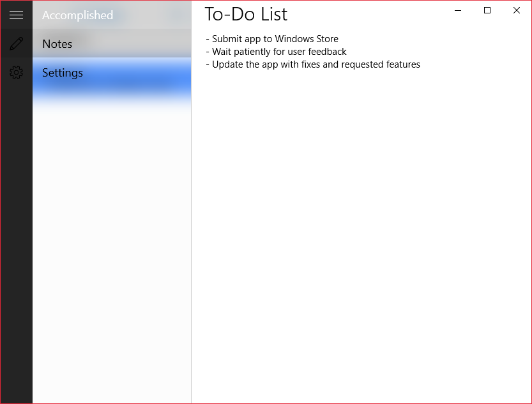This screenshot has width=532, height=404.
Task: Place cursor on 'Update the app' text
Action: (x=245, y=64)
